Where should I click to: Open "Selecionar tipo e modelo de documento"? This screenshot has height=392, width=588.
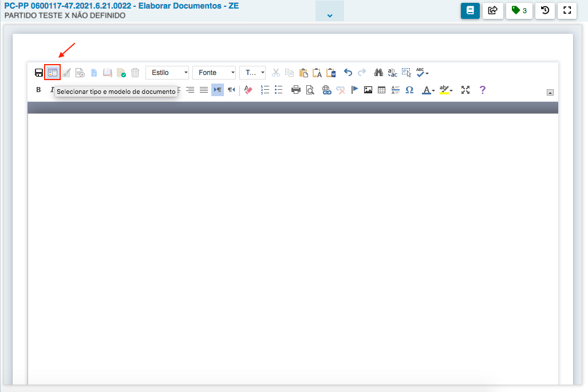[x=52, y=72]
